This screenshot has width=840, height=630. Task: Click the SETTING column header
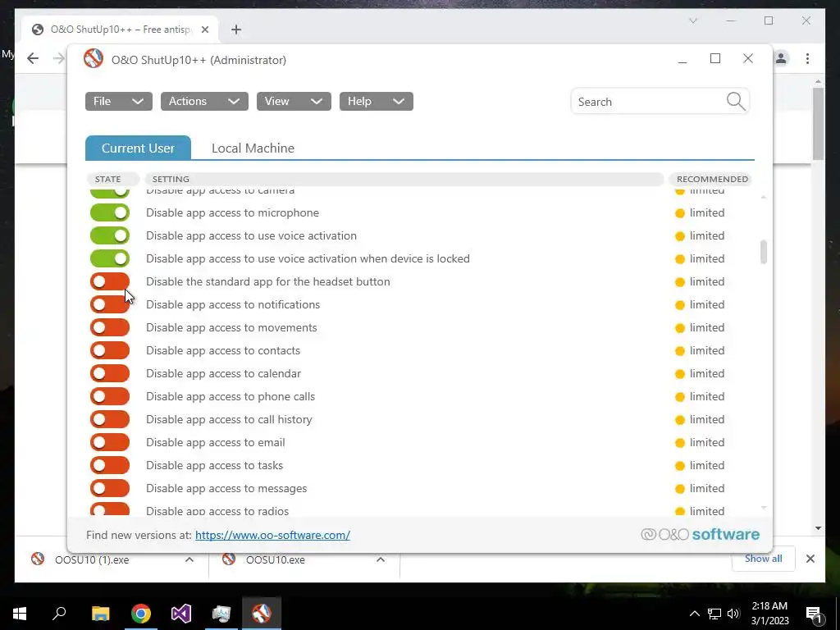404,179
